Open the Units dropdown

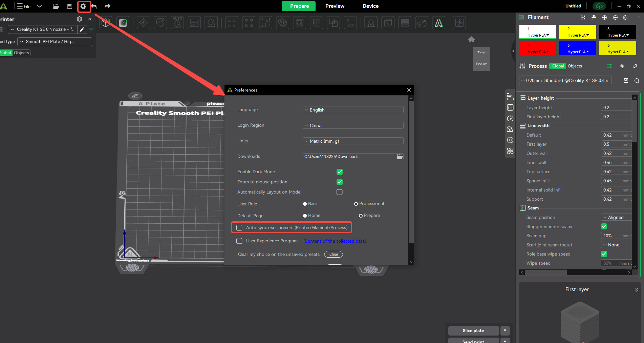353,141
